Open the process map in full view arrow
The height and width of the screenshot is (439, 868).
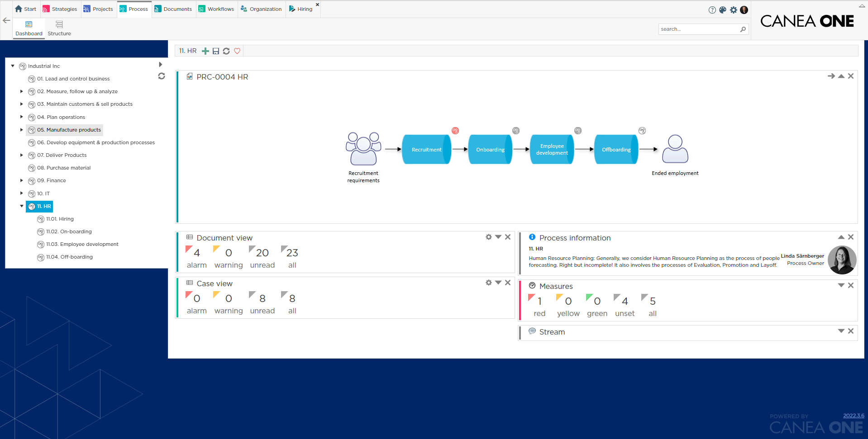pyautogui.click(x=831, y=76)
